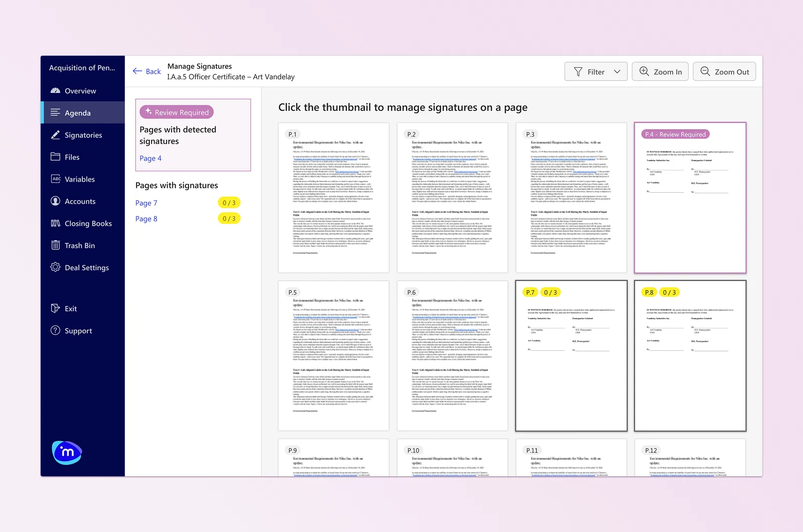Open the P.11 page thumbnail

(572, 458)
